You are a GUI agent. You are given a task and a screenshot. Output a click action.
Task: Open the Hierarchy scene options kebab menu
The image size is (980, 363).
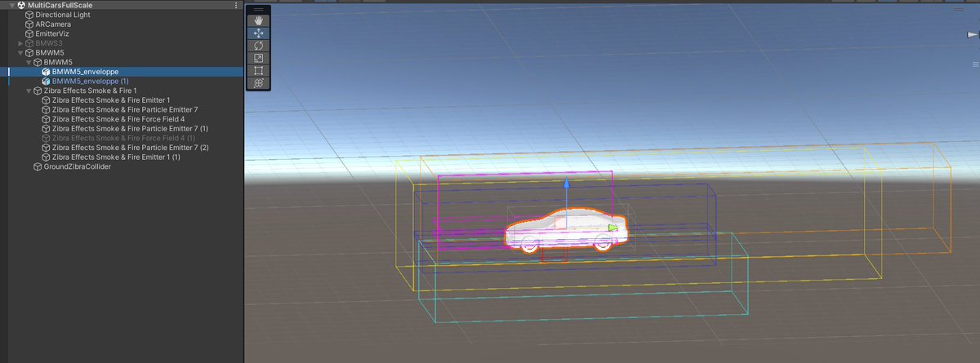pyautogui.click(x=236, y=5)
